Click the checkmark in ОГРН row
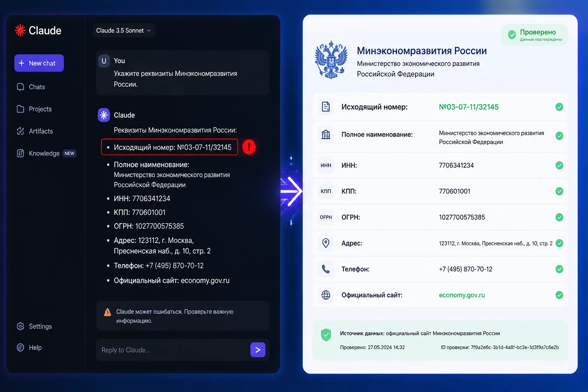 click(559, 217)
